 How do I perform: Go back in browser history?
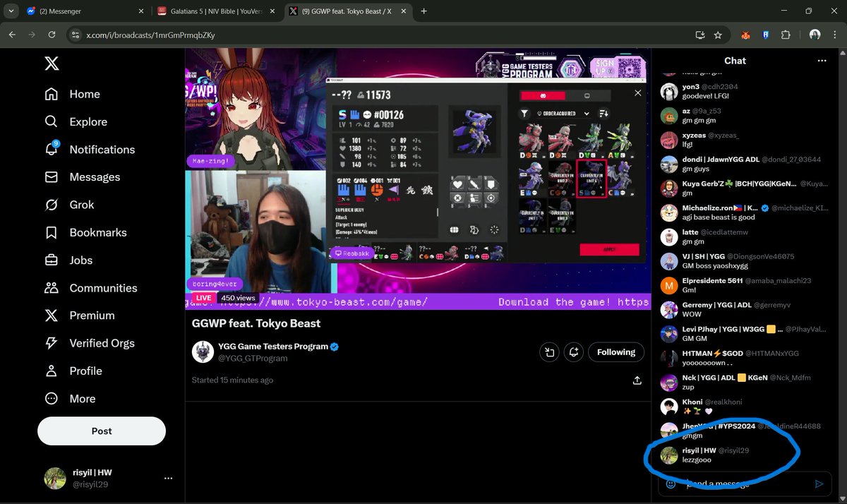12,35
